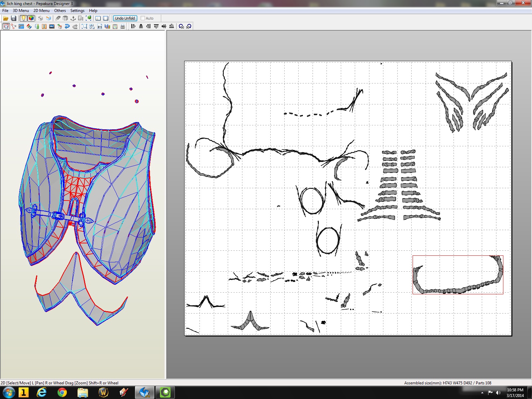
Task: Select the text T input tool
Action: 44,26
